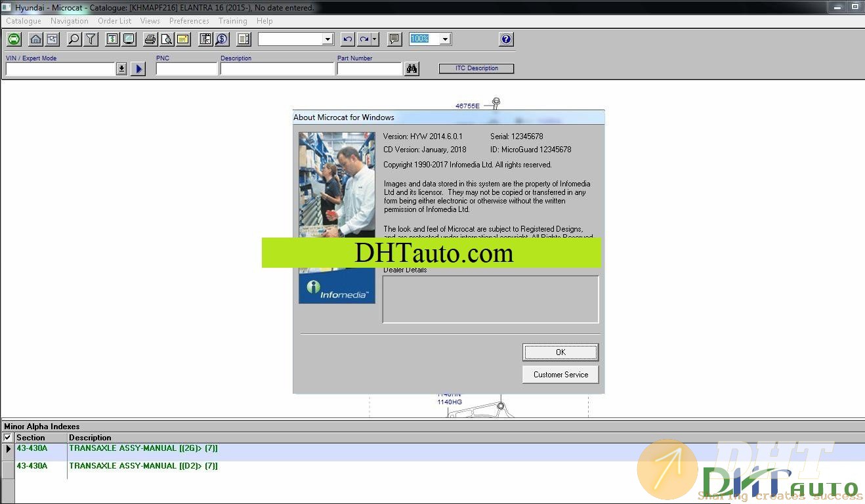Click the undo back arrow icon
The image size is (865, 504).
pyautogui.click(x=348, y=39)
